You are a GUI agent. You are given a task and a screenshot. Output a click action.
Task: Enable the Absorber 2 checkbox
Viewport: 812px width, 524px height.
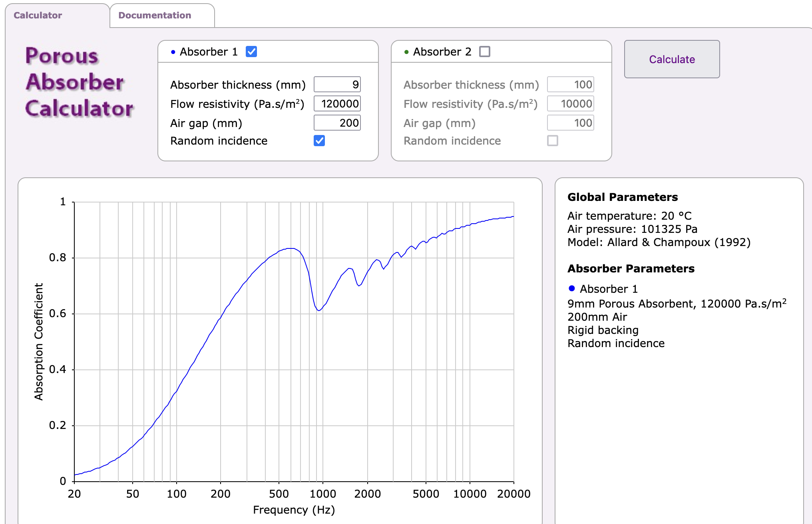point(485,52)
